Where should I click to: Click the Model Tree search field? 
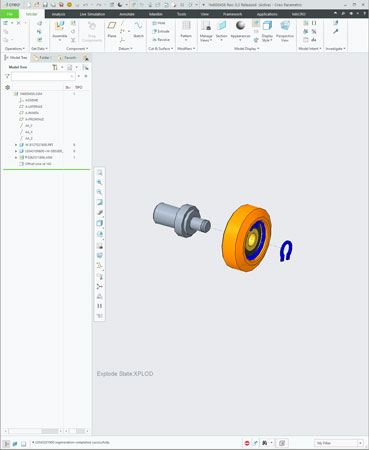[x=43, y=76]
